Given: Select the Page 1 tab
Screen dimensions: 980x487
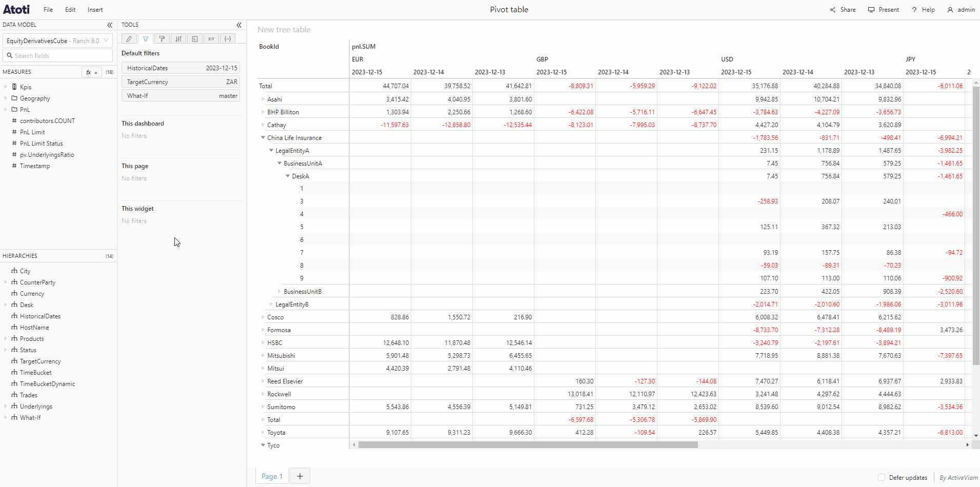Looking at the screenshot, I should 272,476.
